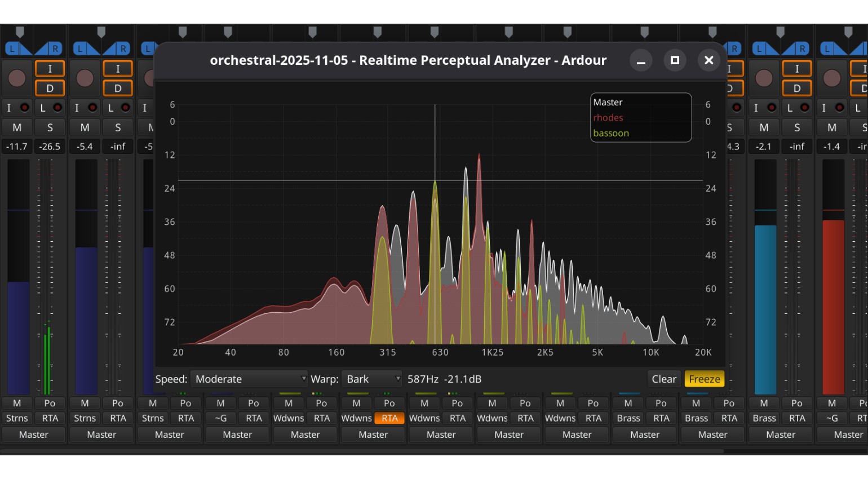
Task: Open the Speed dropdown set to Moderate
Action: pos(250,379)
